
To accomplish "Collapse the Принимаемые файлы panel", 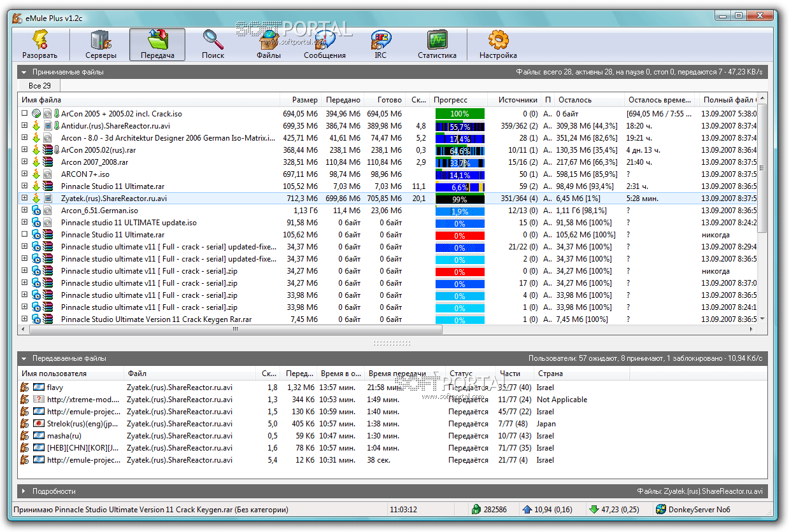I will point(24,73).
